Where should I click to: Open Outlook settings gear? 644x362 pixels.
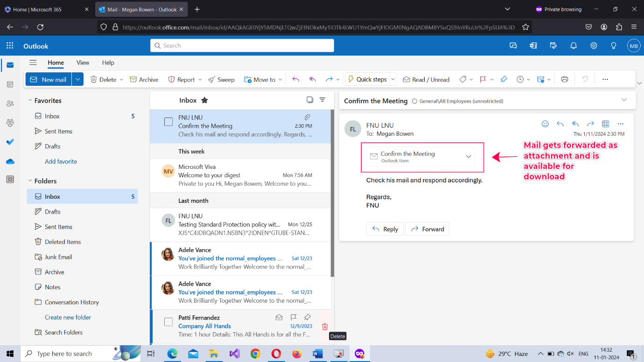tap(594, 46)
